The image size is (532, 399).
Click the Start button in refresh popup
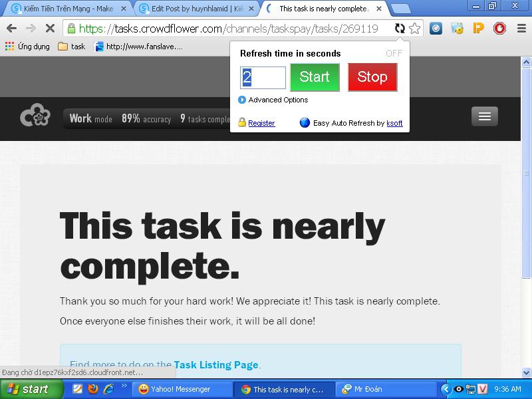pyautogui.click(x=315, y=77)
